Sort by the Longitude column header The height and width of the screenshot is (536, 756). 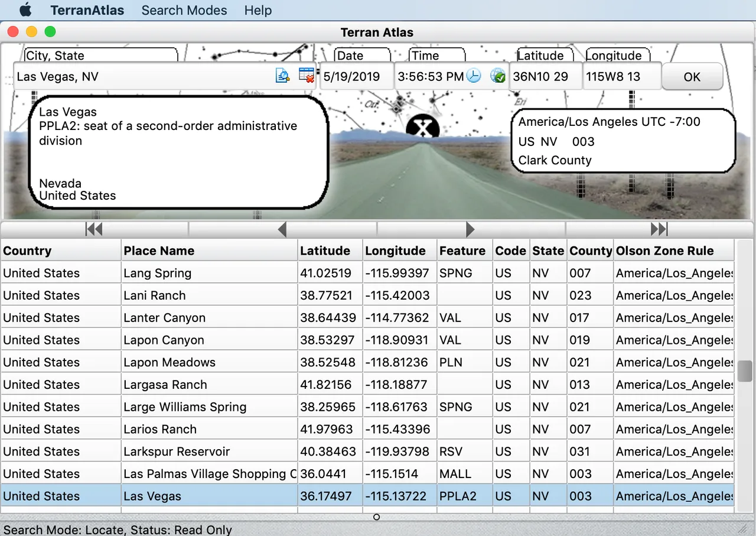(x=399, y=251)
